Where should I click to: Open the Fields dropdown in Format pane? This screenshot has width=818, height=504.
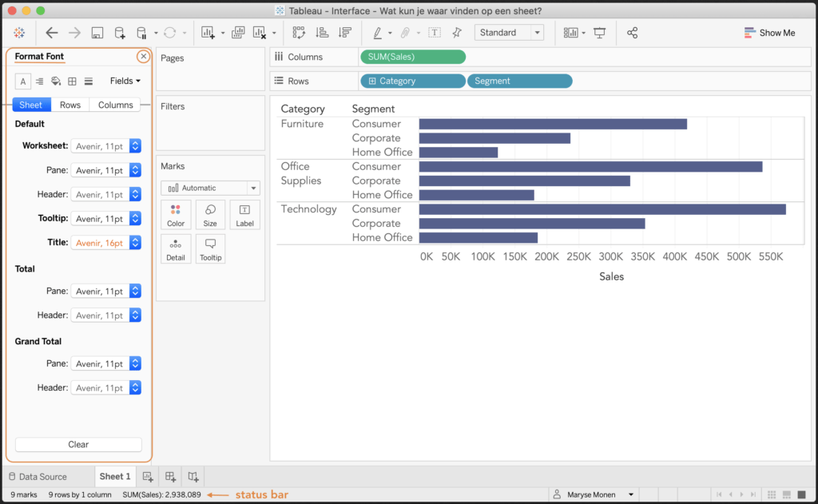[125, 81]
